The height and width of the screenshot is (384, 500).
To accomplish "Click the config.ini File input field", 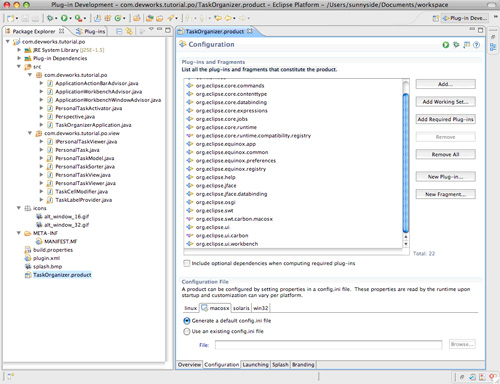I will 328,345.
